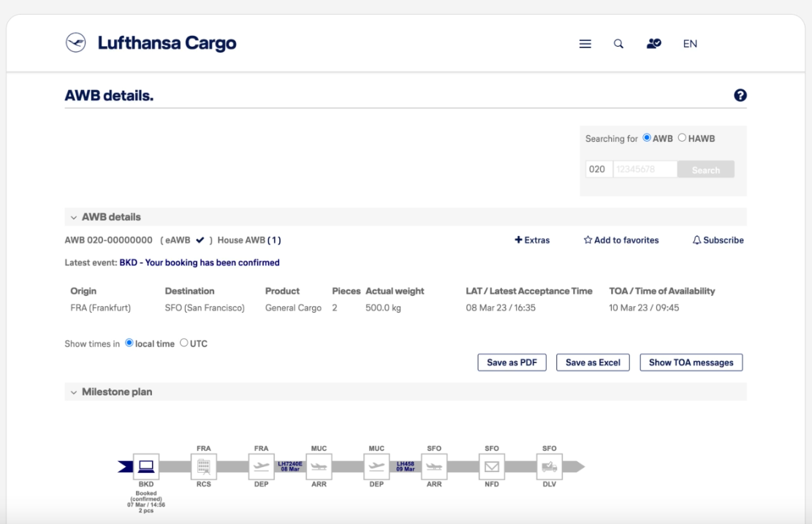Click Save as Excel button
Image resolution: width=812 pixels, height=524 pixels.
point(593,362)
